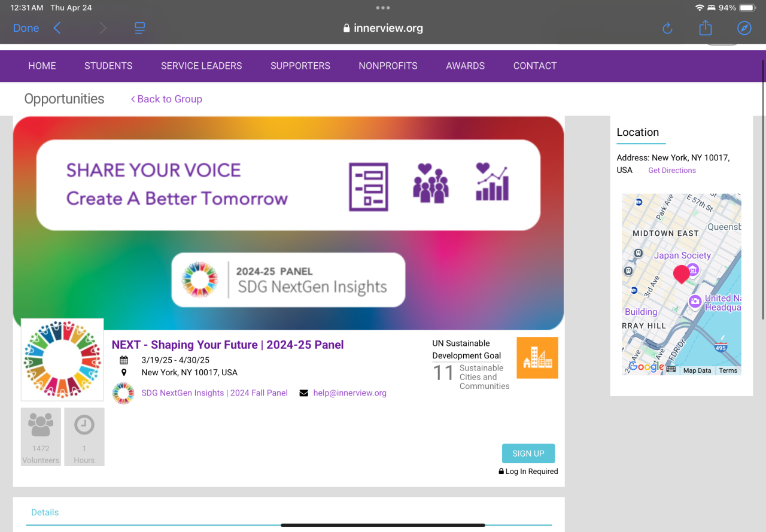Tap the red map pin marker
Viewport: 766px width, 532px height.
pos(682,275)
